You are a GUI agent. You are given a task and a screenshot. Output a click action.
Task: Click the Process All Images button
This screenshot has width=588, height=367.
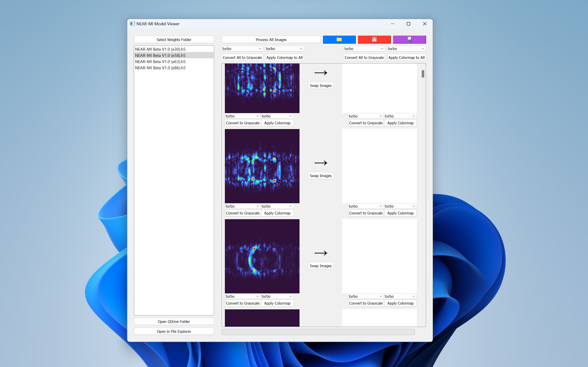(271, 39)
